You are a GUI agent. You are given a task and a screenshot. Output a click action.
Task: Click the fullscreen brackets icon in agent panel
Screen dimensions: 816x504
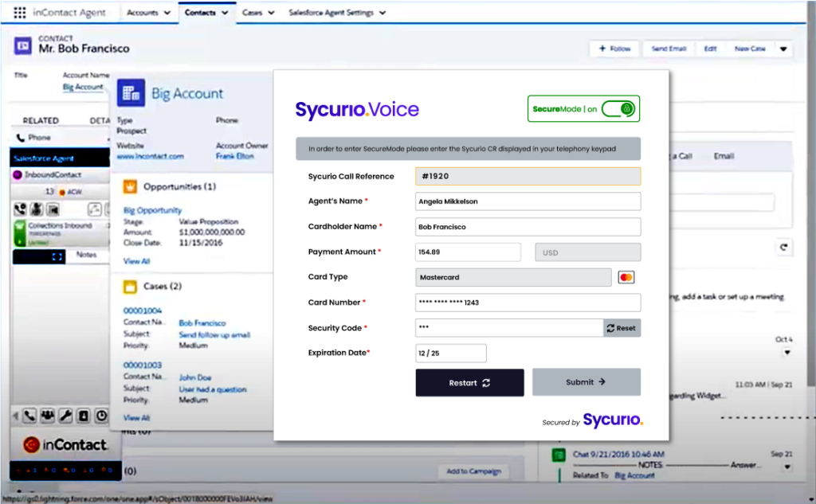57,256
